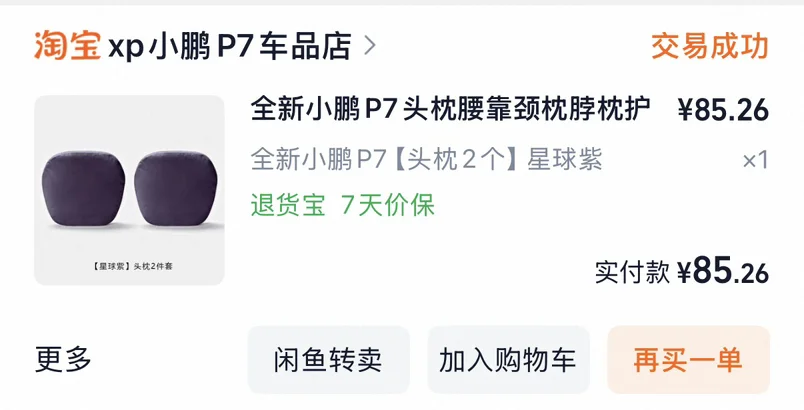The height and width of the screenshot is (410, 804).
Task: Tap the green 7天价保 tag
Action: pos(388,205)
